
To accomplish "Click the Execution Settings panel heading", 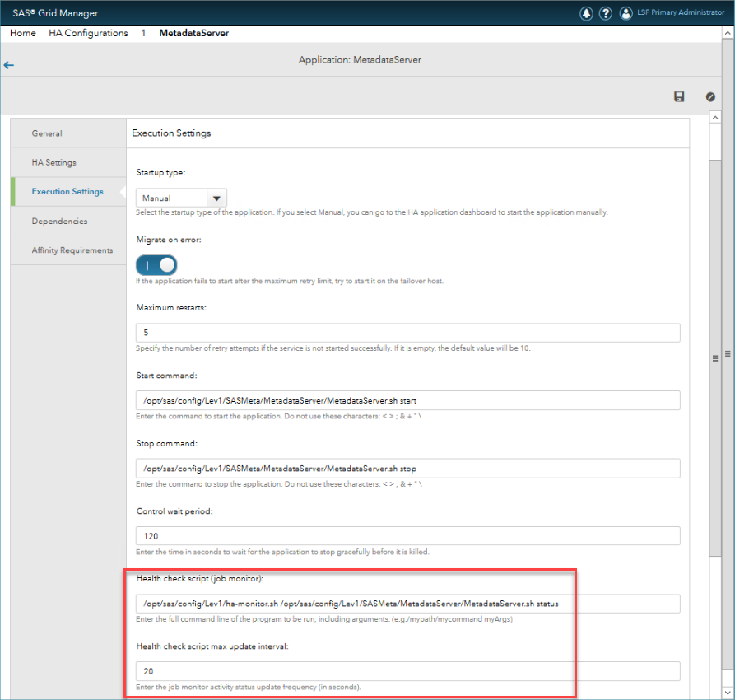I will pyautogui.click(x=171, y=133).
